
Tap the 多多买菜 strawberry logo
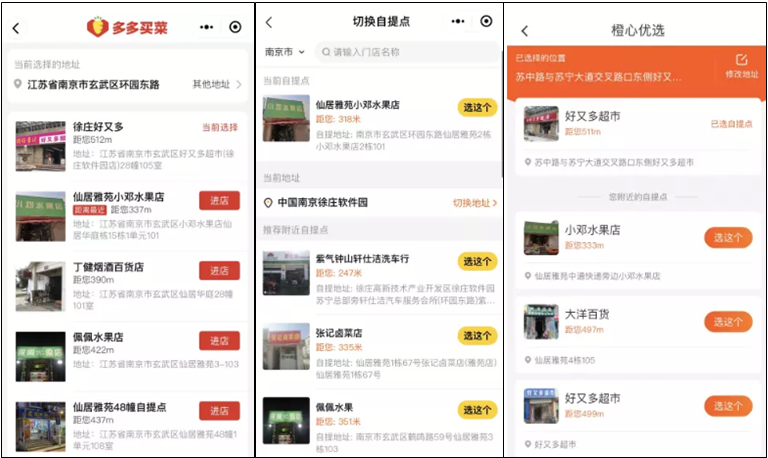[97, 27]
